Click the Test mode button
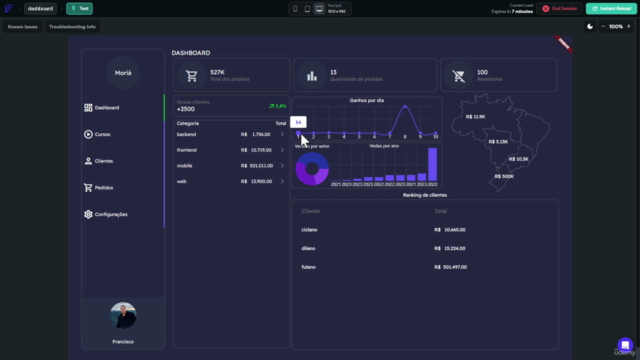This screenshot has width=640, height=360. click(80, 9)
